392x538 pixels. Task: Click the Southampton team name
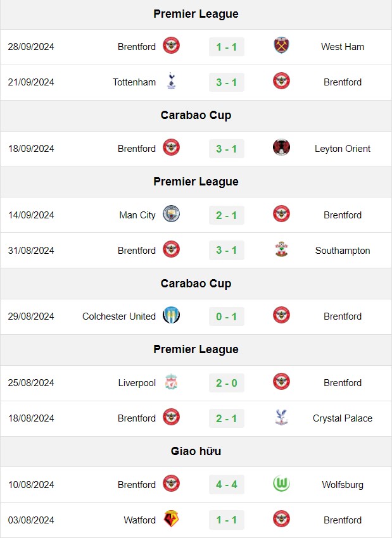pyautogui.click(x=343, y=251)
